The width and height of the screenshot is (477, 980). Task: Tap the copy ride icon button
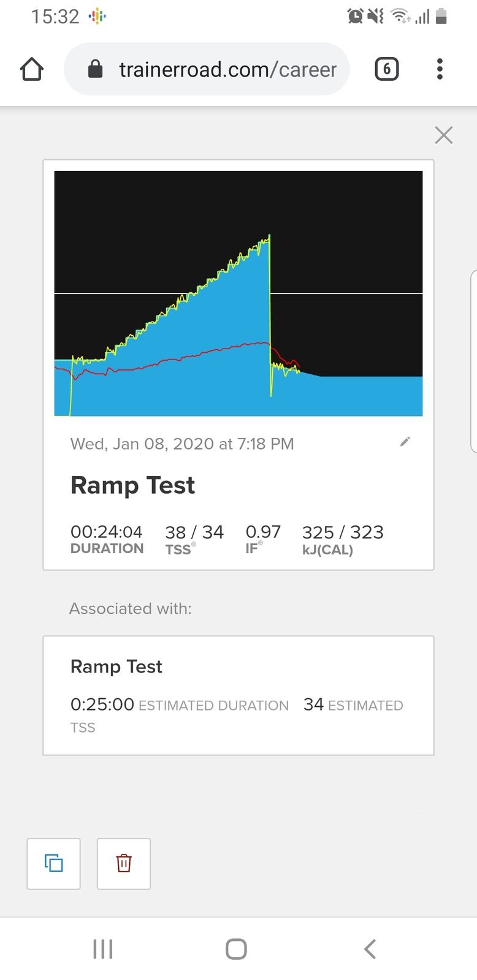[54, 863]
